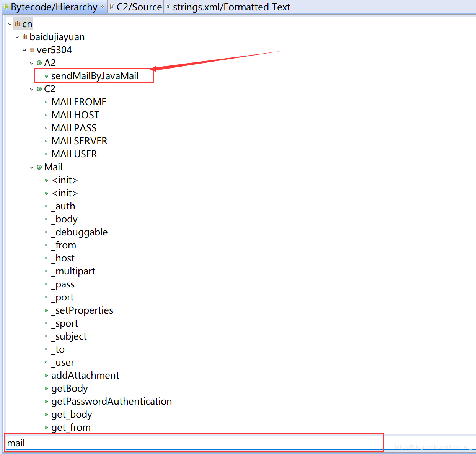
Task: Select the _host field
Action: point(63,258)
